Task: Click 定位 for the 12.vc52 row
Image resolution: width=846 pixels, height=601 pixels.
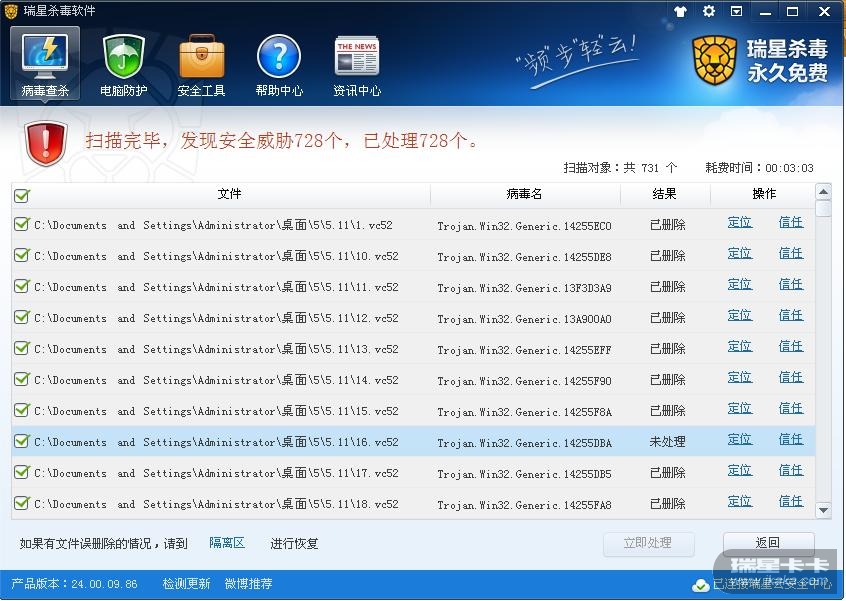Action: [x=740, y=316]
